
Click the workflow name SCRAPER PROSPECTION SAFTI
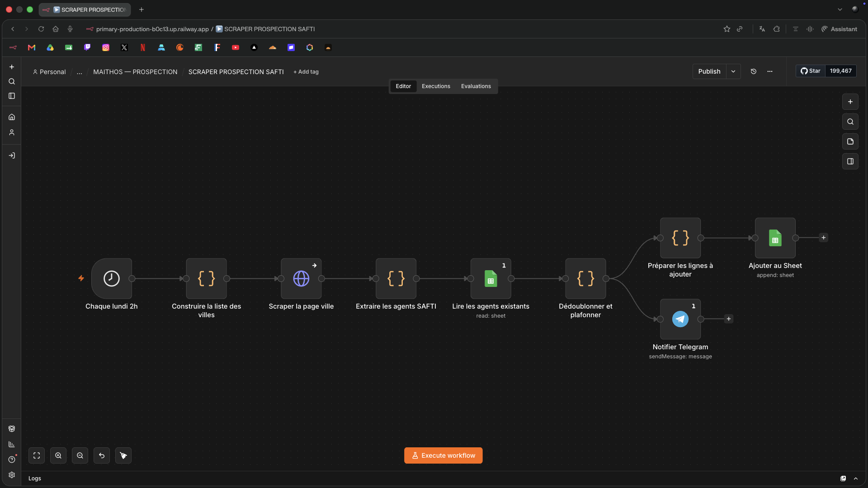click(236, 72)
